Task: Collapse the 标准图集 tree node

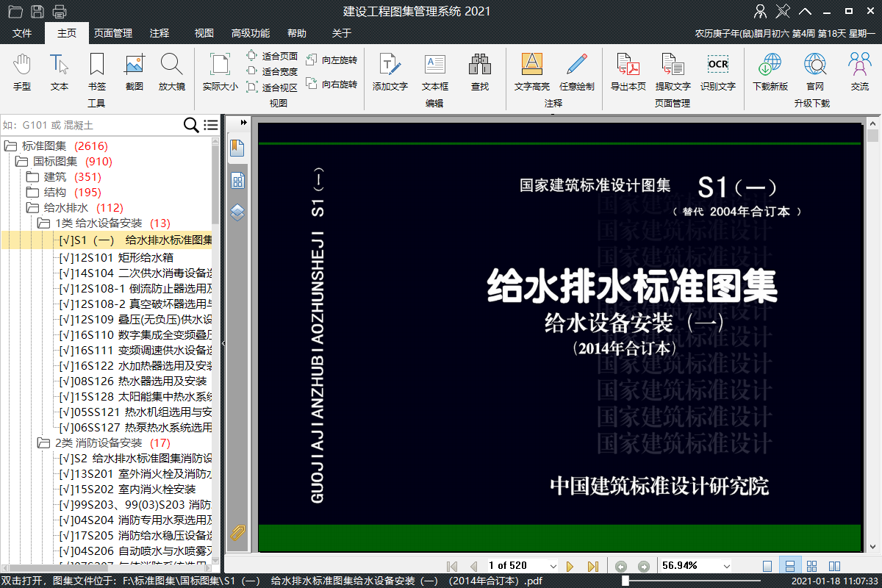Action: (x=11, y=146)
